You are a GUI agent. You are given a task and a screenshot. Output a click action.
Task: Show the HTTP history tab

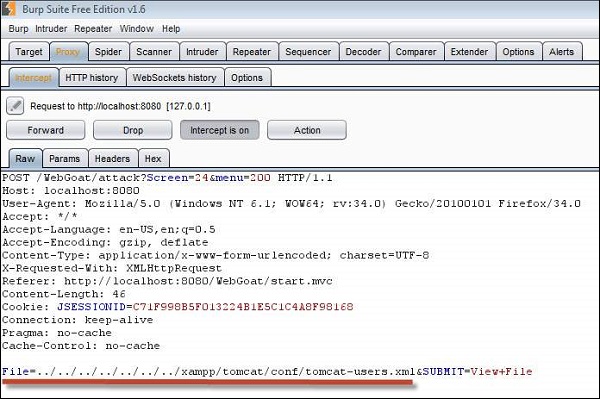91,78
